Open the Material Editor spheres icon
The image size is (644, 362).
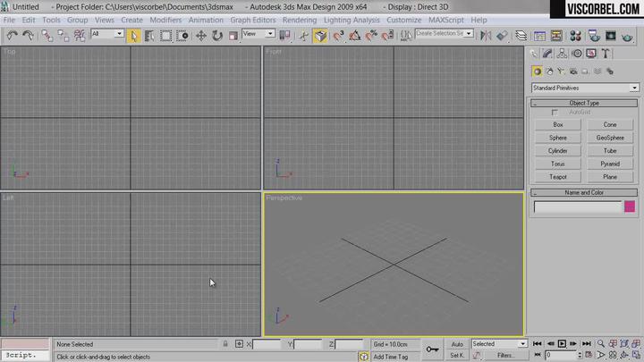click(575, 36)
